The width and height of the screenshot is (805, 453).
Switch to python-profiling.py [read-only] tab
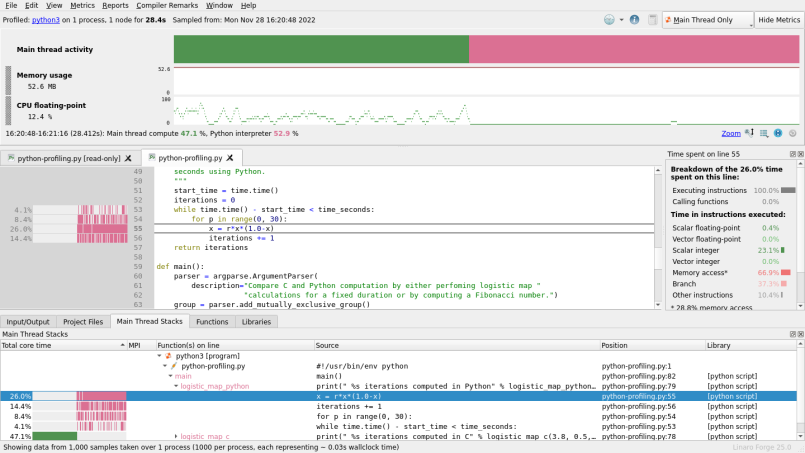tap(69, 158)
